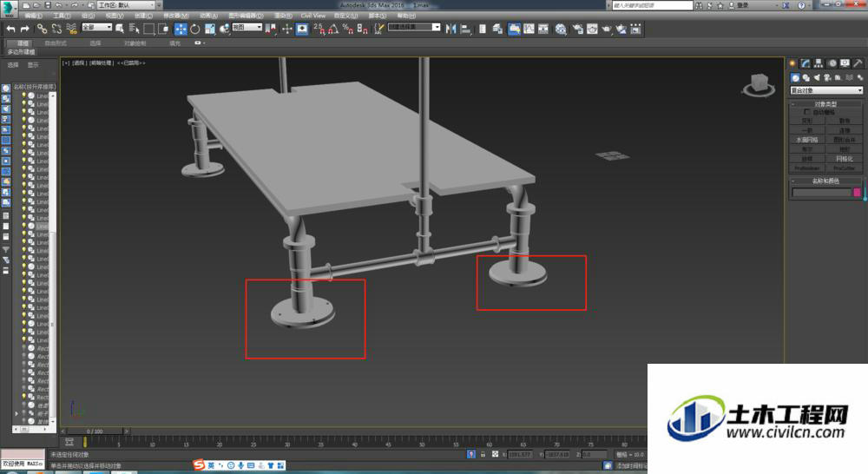
Task: Select the Cameras category in Create panel
Action: tap(827, 77)
